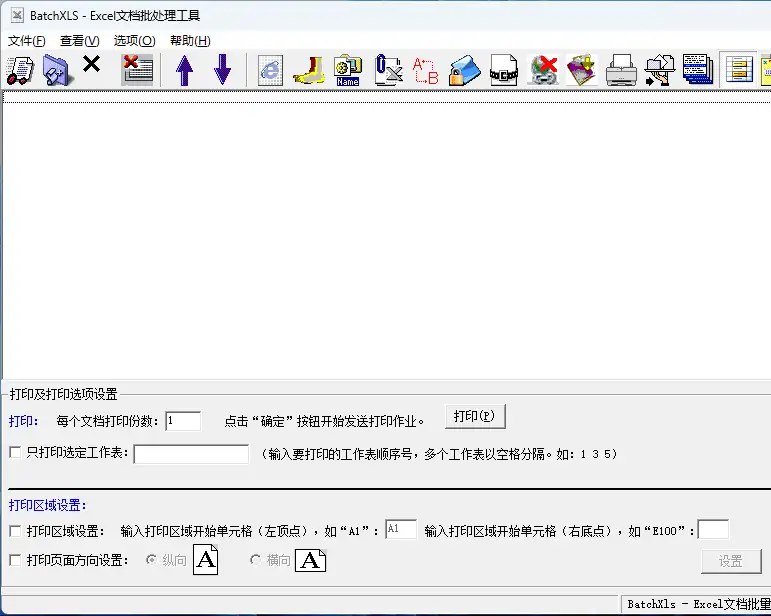Select the 横向 radio button
Image resolution: width=771 pixels, height=616 pixels.
256,560
